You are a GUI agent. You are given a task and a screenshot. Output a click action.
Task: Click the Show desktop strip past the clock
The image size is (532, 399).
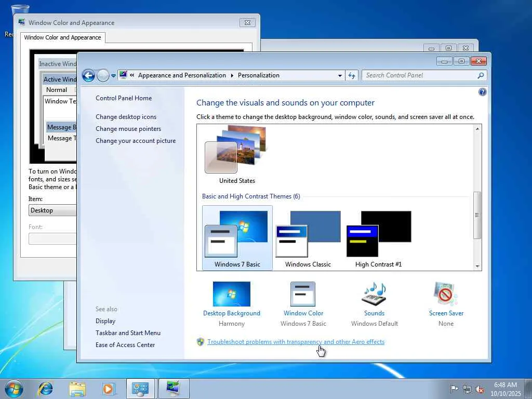point(528,389)
